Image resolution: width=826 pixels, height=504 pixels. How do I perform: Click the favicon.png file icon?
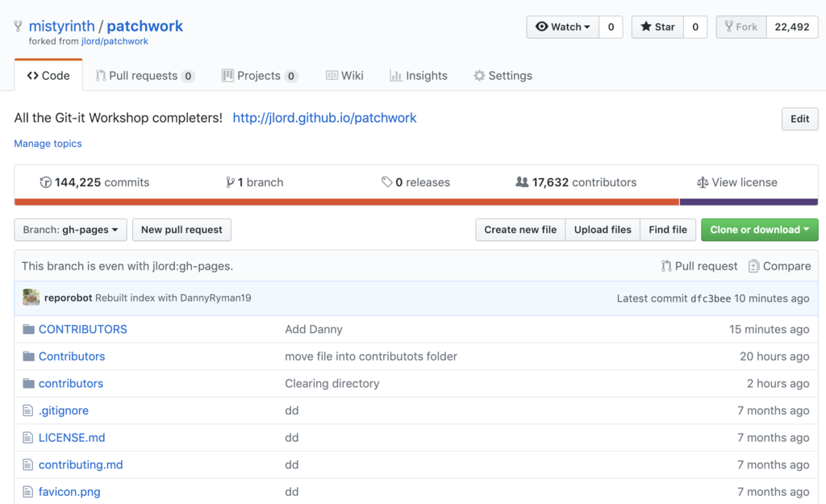(28, 492)
